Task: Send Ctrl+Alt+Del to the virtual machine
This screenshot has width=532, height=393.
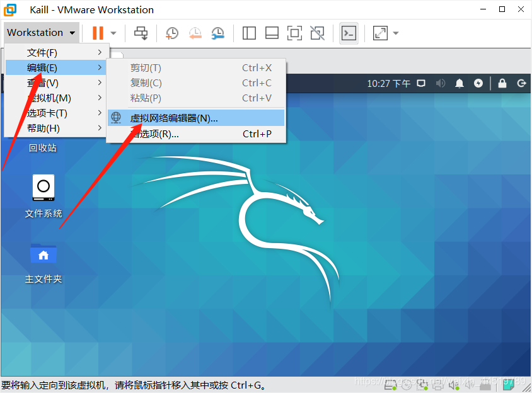Action: 141,33
